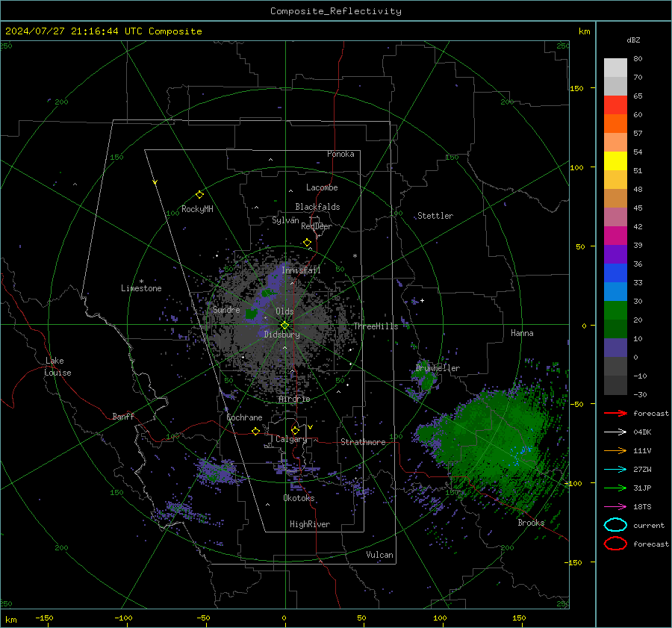Click the indigo 10-0 dBZ color swatch

615,348
